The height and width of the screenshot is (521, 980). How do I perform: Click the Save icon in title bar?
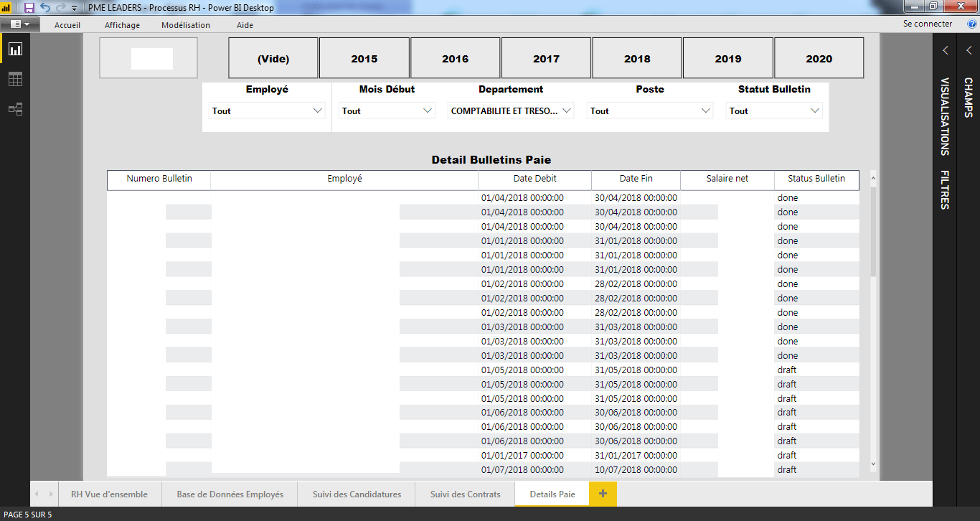[29, 7]
